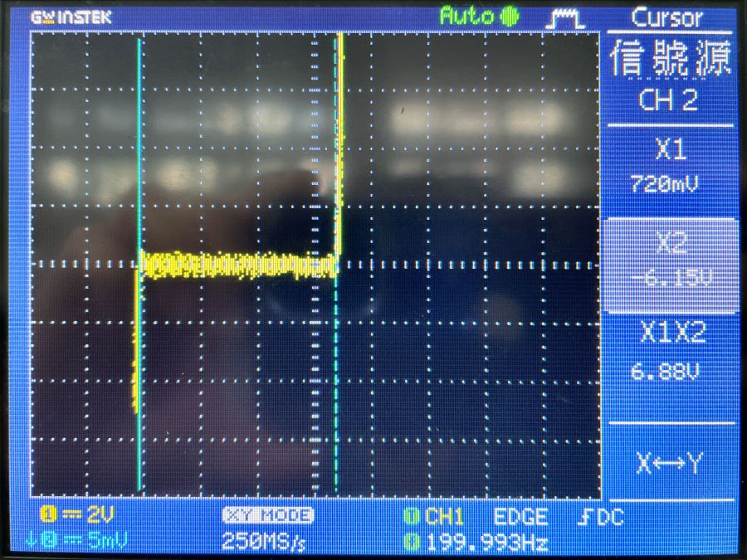The width and height of the screenshot is (747, 560).
Task: Click the GW Instek logo
Action: pos(70,17)
